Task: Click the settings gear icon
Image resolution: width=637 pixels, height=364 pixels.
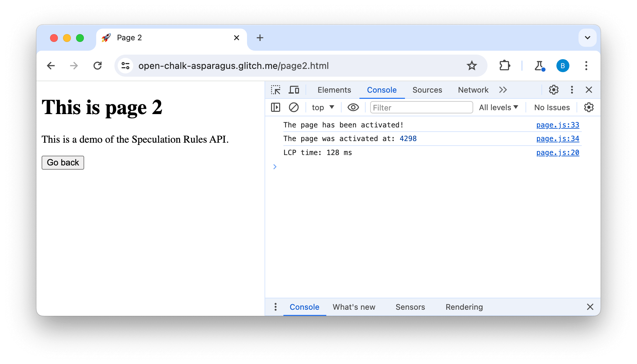Action: click(x=554, y=89)
